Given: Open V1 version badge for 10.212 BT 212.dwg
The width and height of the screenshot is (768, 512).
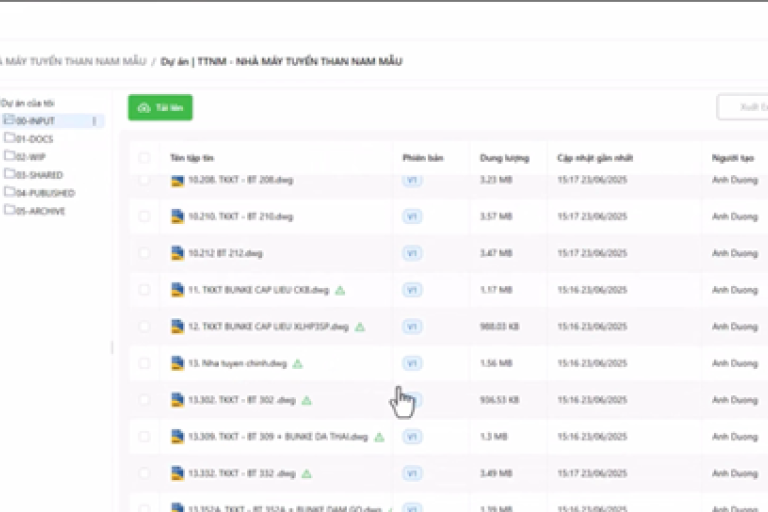Looking at the screenshot, I should click(x=411, y=253).
